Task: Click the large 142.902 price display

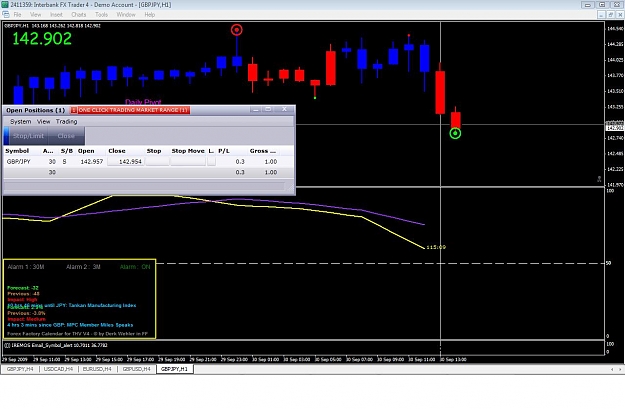Action: (42, 39)
